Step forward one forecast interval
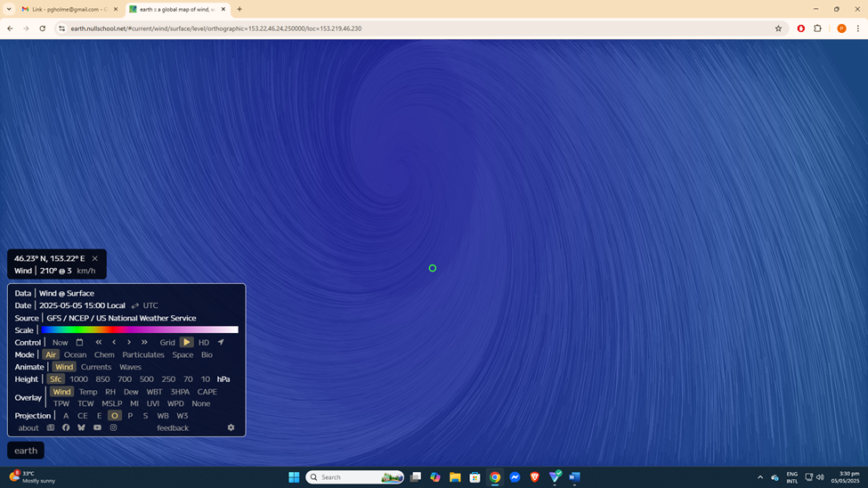868x488 pixels. [x=129, y=342]
